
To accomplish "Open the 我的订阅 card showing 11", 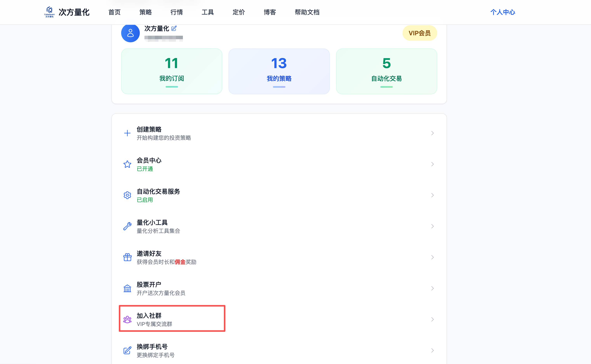I will point(171,71).
